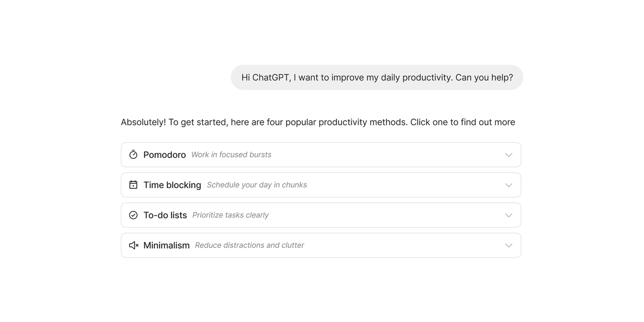Screen dimensions: 644x322
Task: Click the word 'Absolutely!' in the reply
Action: point(143,122)
